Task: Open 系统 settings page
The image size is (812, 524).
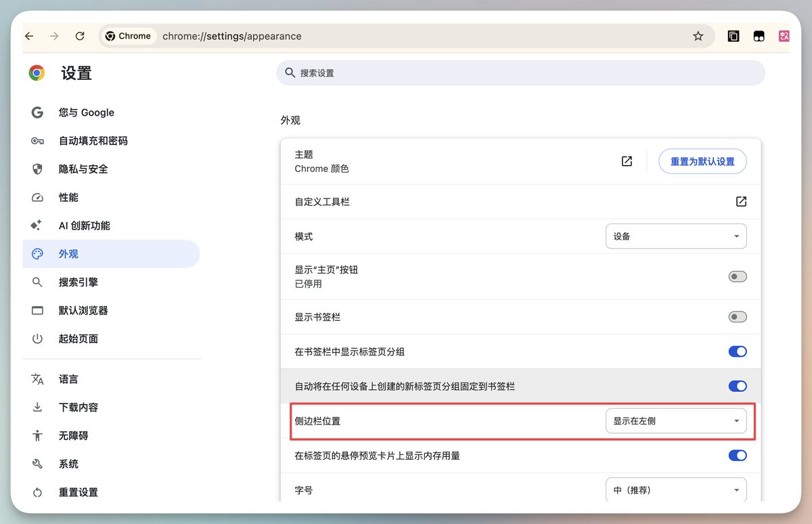Action: 68,464
